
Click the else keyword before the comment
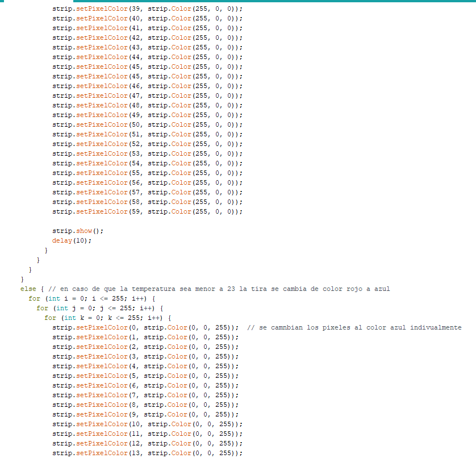pyautogui.click(x=28, y=289)
